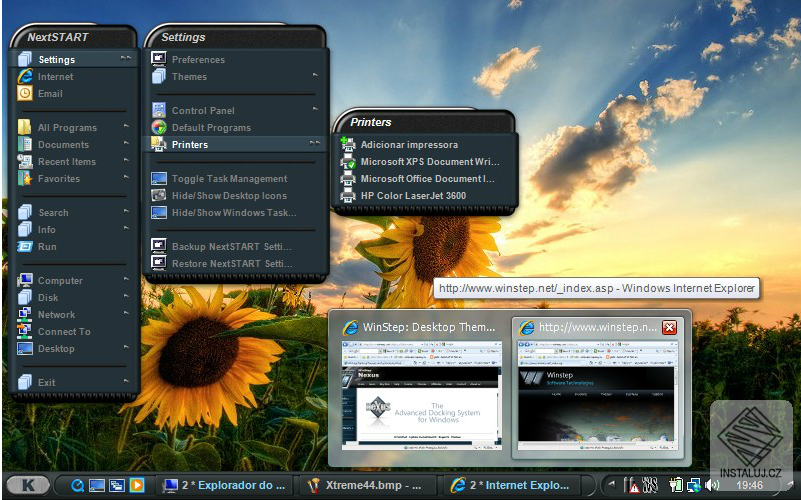Click the Connect To icon
The image size is (801, 500).
[x=25, y=331]
